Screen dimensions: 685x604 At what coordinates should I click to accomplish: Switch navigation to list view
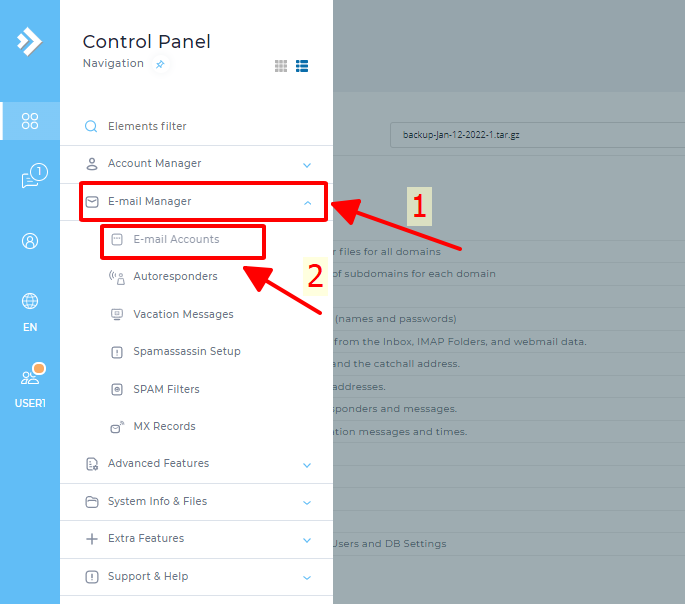pyautogui.click(x=302, y=66)
